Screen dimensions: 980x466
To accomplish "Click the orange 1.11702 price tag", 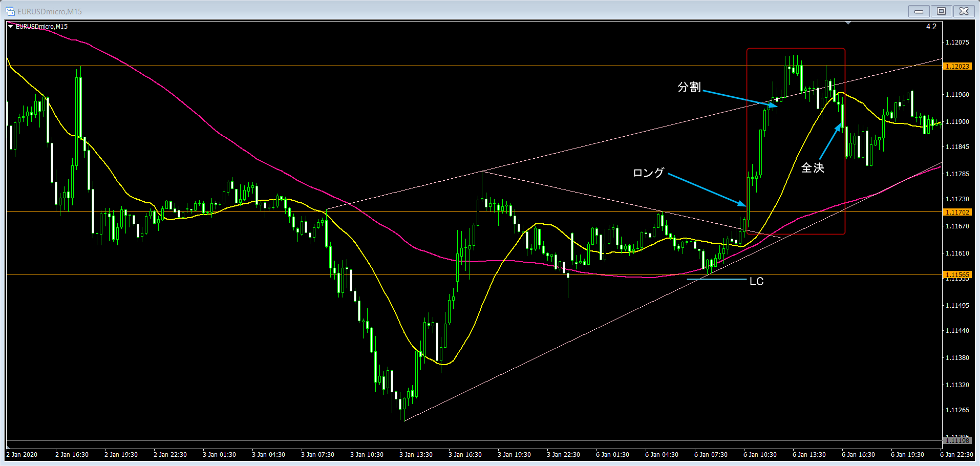I will pos(957,212).
